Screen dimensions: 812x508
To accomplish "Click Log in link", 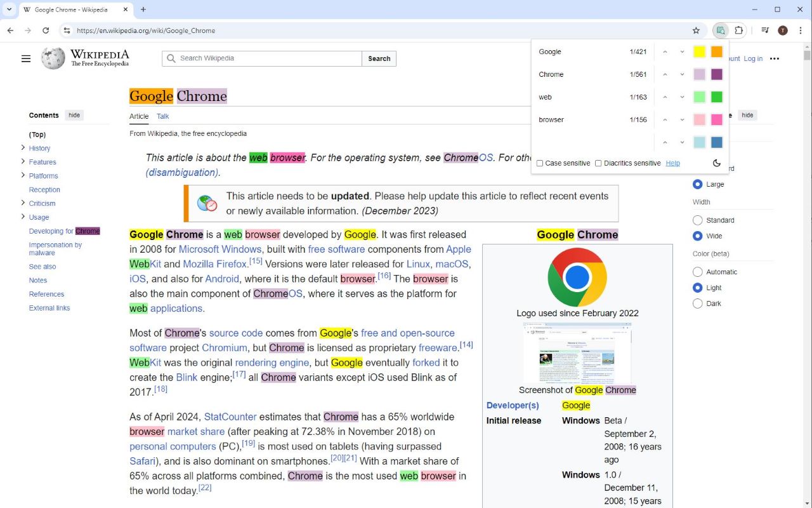I will coord(753,58).
